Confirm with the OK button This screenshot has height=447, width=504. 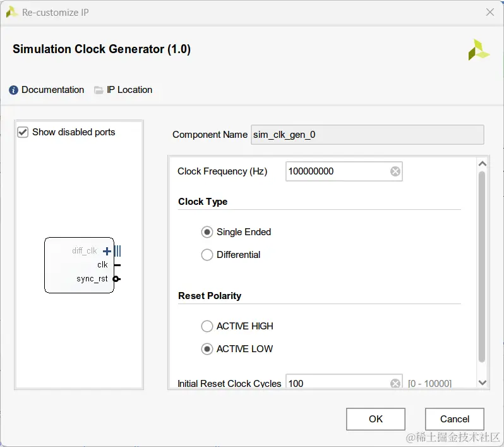pyautogui.click(x=375, y=419)
